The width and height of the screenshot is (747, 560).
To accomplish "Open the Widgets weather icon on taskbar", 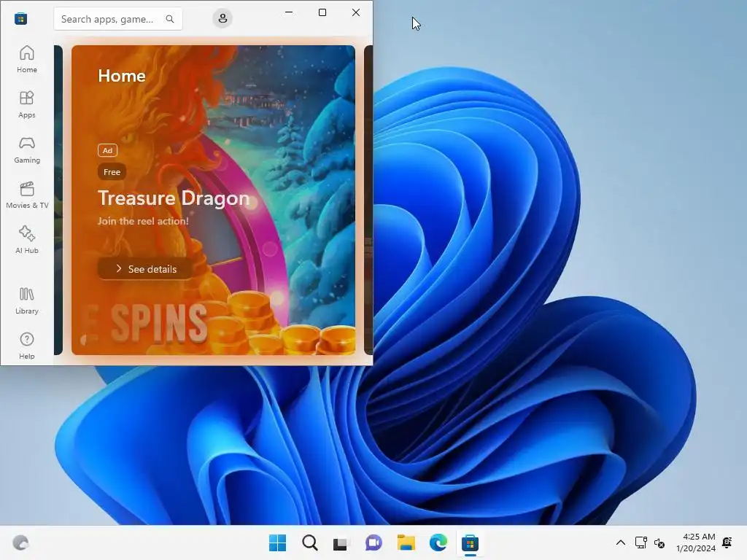I will pyautogui.click(x=20, y=542).
